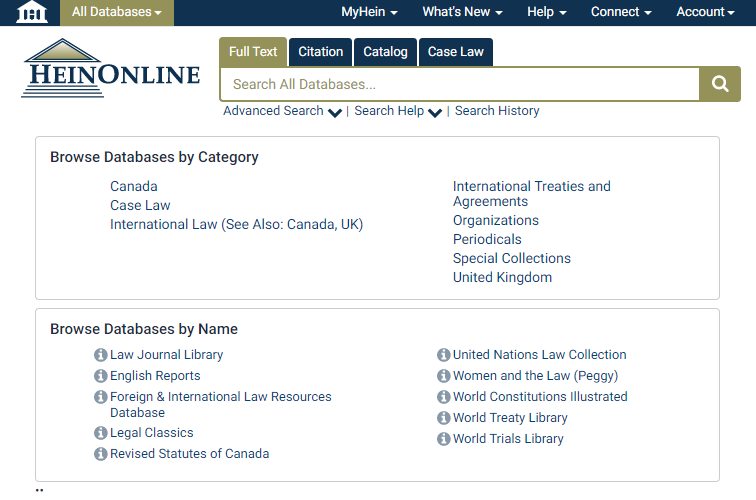The width and height of the screenshot is (756, 500).
Task: Open the Connect dropdown menu
Action: 621,12
